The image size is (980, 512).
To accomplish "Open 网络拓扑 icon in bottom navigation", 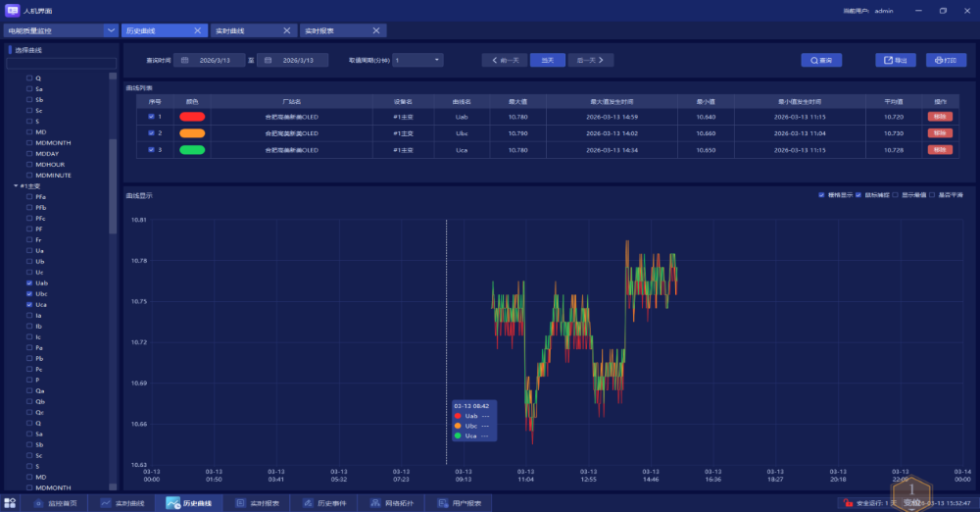I will [375, 503].
